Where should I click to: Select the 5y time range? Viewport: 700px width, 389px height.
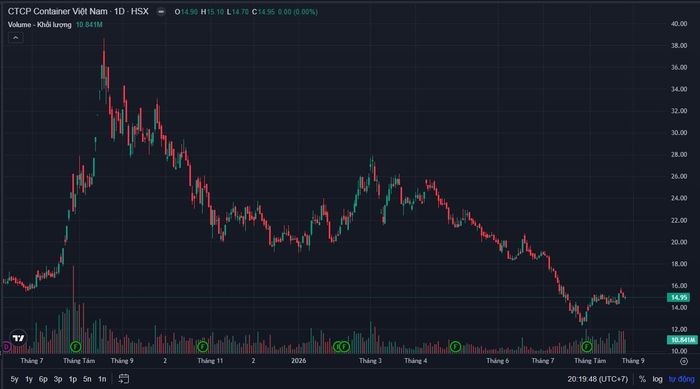(14, 379)
